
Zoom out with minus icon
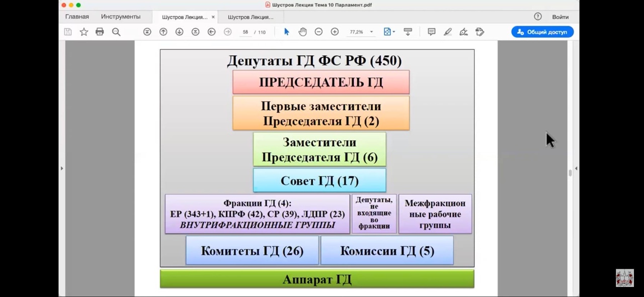click(318, 32)
